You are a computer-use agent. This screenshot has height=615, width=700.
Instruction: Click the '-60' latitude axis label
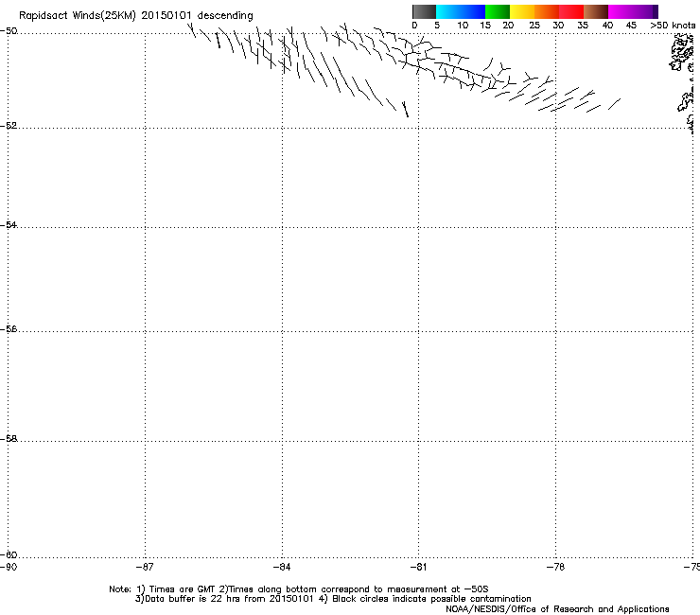click(9, 554)
